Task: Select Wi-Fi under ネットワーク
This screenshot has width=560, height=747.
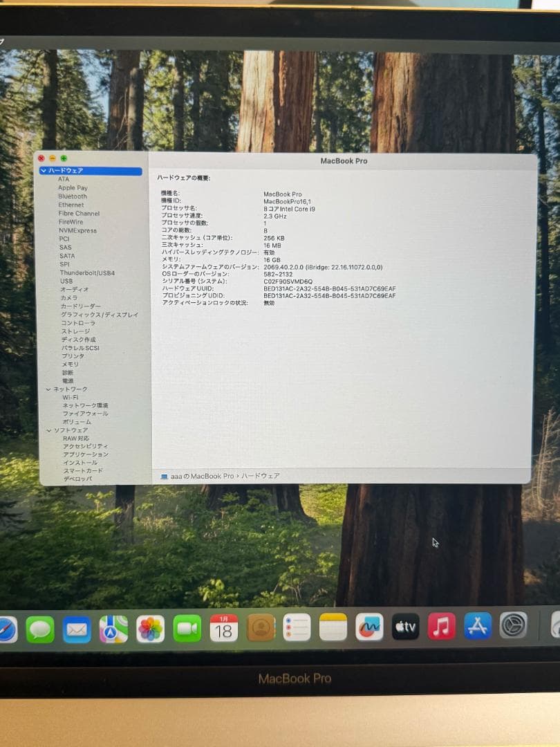Action: click(x=69, y=398)
